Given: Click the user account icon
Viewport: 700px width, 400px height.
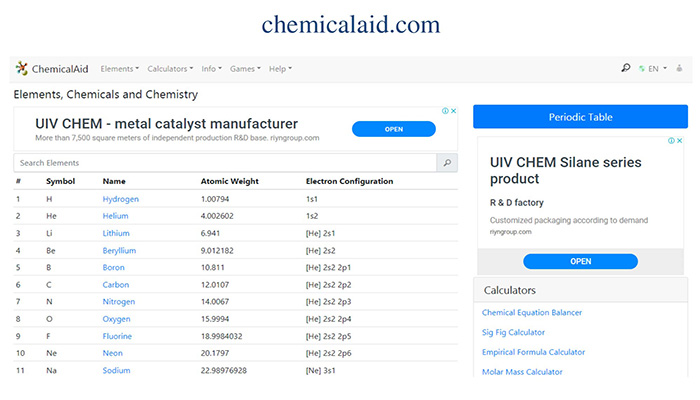Looking at the screenshot, I should (680, 69).
